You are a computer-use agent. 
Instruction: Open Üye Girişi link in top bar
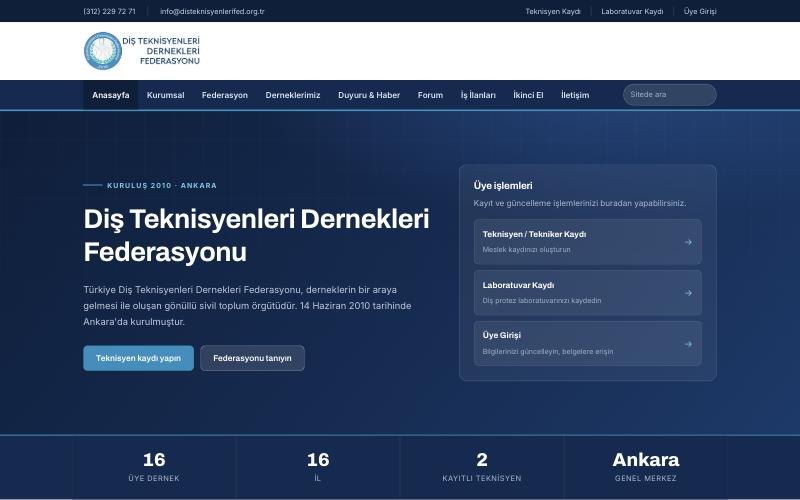tap(700, 11)
